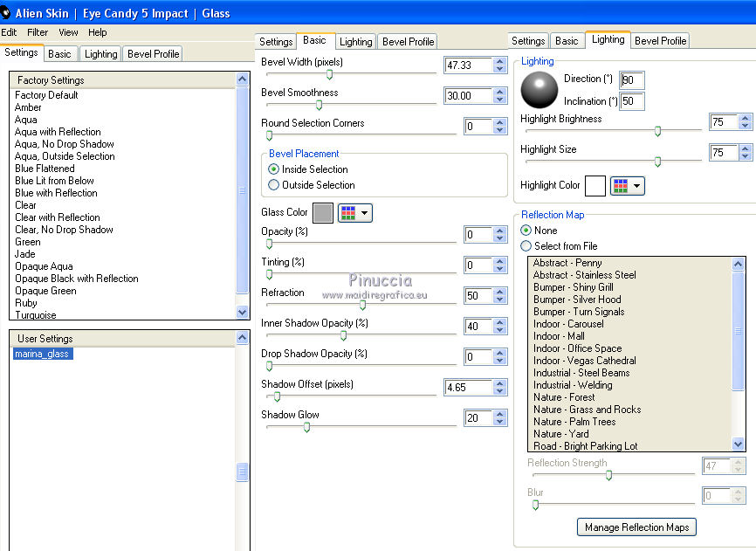Image resolution: width=756 pixels, height=551 pixels.
Task: Click the Direction input field
Action: (632, 80)
